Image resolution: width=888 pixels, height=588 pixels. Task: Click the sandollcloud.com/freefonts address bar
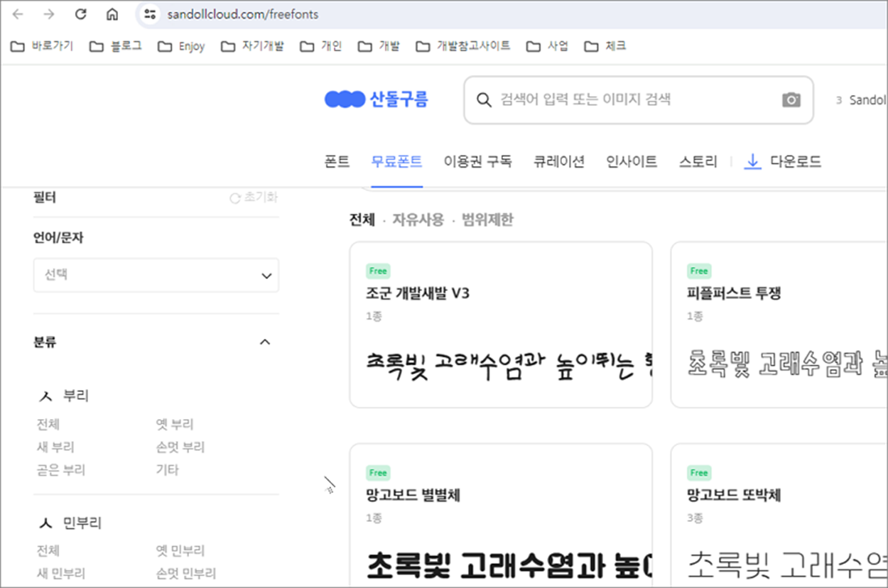pyautogui.click(x=243, y=14)
